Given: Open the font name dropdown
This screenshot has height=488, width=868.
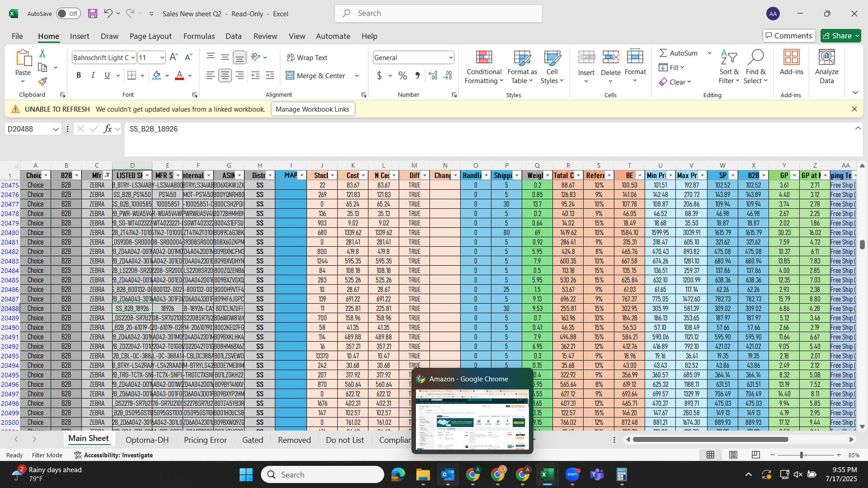Looking at the screenshot, I should point(133,57).
